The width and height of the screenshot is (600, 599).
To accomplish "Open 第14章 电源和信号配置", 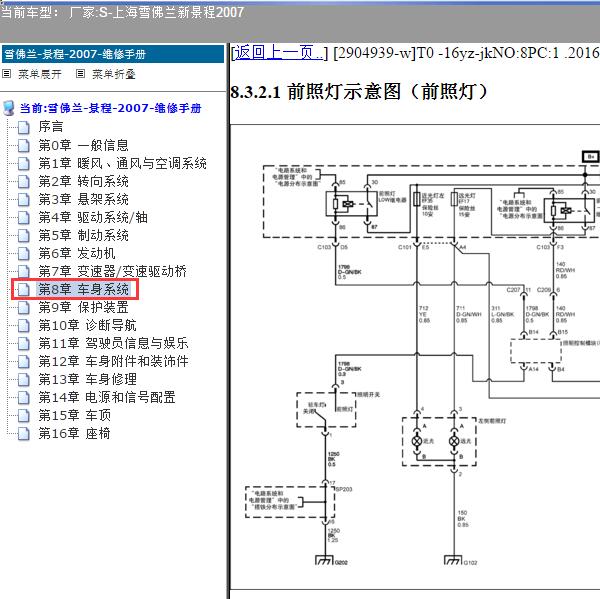I will pyautogui.click(x=107, y=397).
